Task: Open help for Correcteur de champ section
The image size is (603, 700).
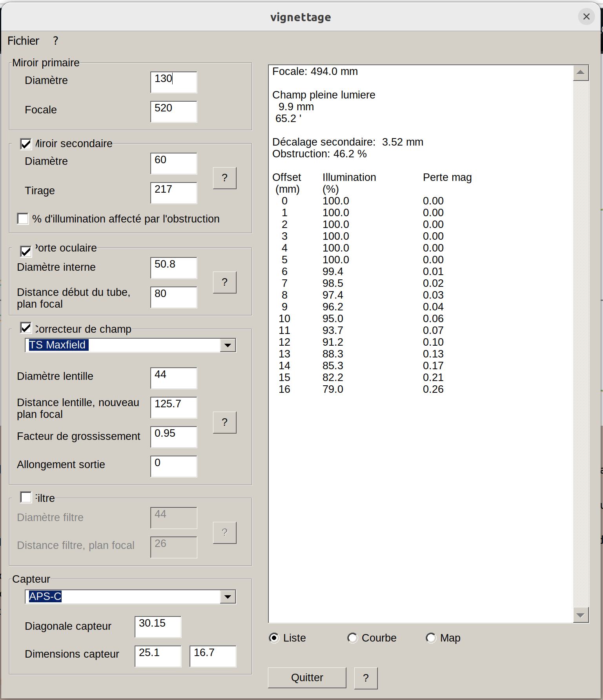Action: [x=224, y=422]
